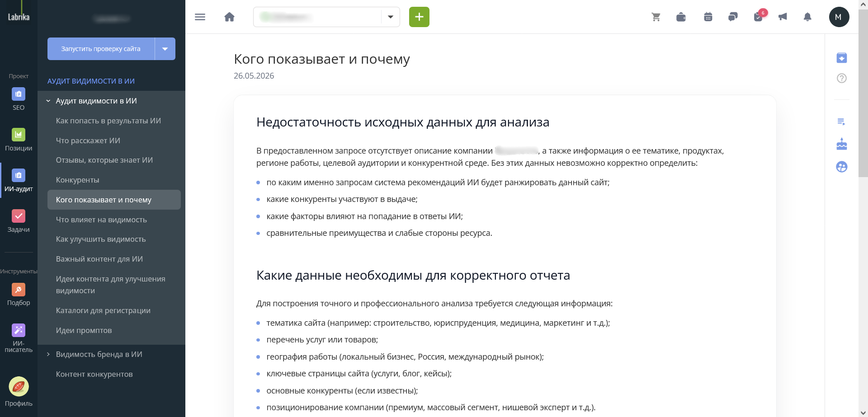Click the smiley face icon on right panel

click(841, 167)
